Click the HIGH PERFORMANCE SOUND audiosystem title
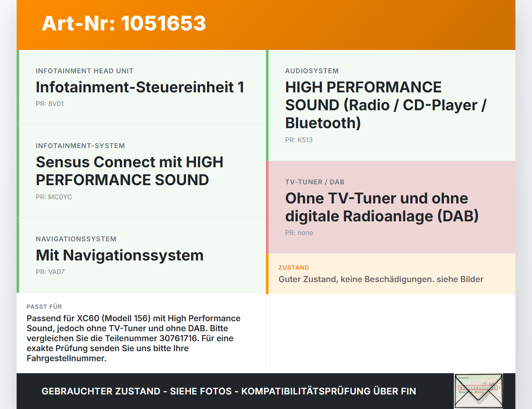The image size is (532, 409). [x=386, y=105]
